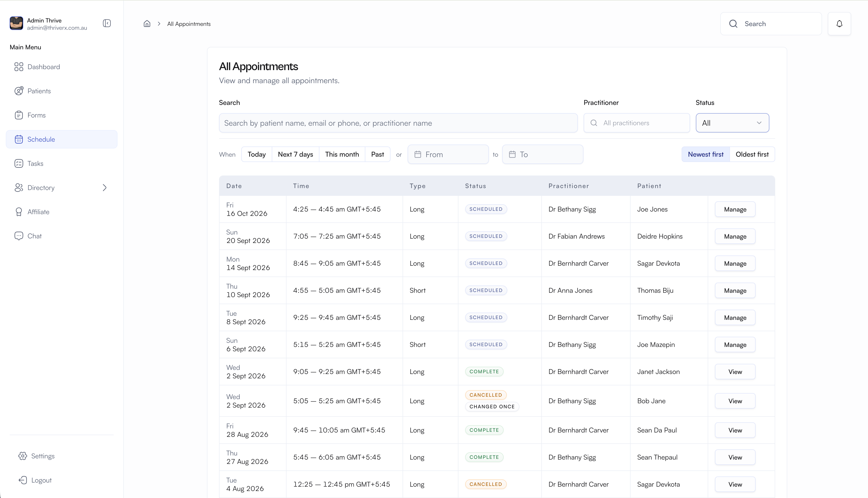View Sean Thepaul appointment
The height and width of the screenshot is (498, 868).
tap(735, 457)
